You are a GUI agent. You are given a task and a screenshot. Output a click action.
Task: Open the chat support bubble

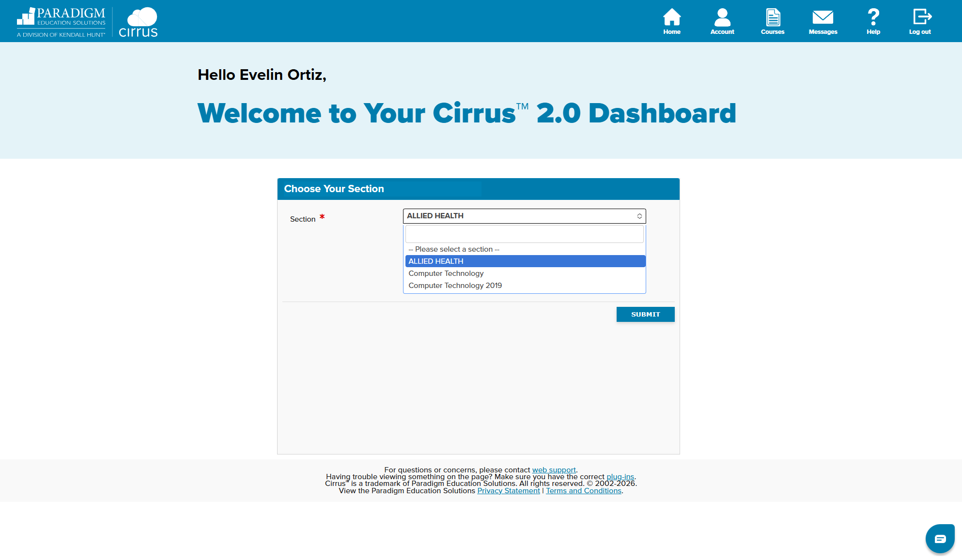(x=940, y=539)
